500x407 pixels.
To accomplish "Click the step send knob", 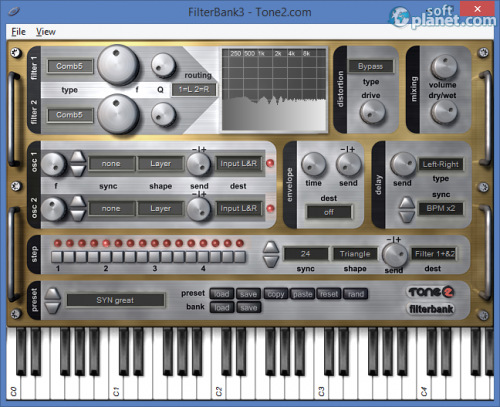I will click(394, 255).
